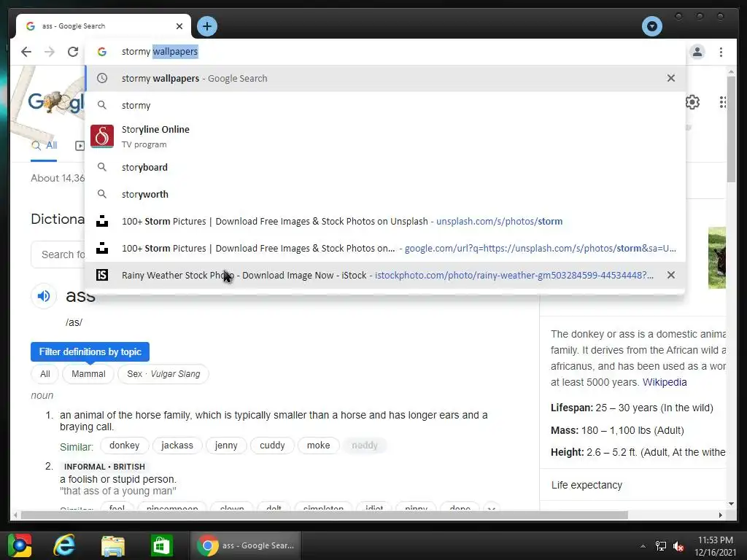The width and height of the screenshot is (747, 560).
Task: Click the donkey thumbnail image
Action: [717, 257]
